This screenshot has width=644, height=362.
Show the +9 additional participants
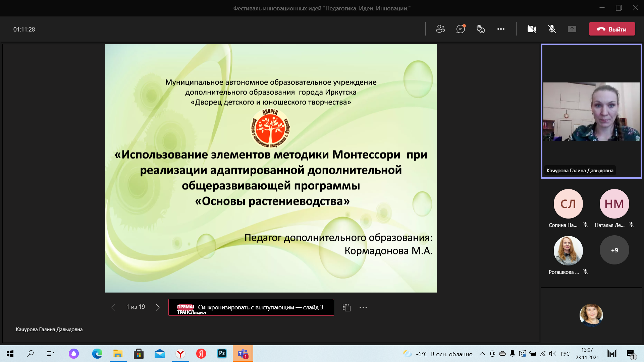click(x=614, y=250)
